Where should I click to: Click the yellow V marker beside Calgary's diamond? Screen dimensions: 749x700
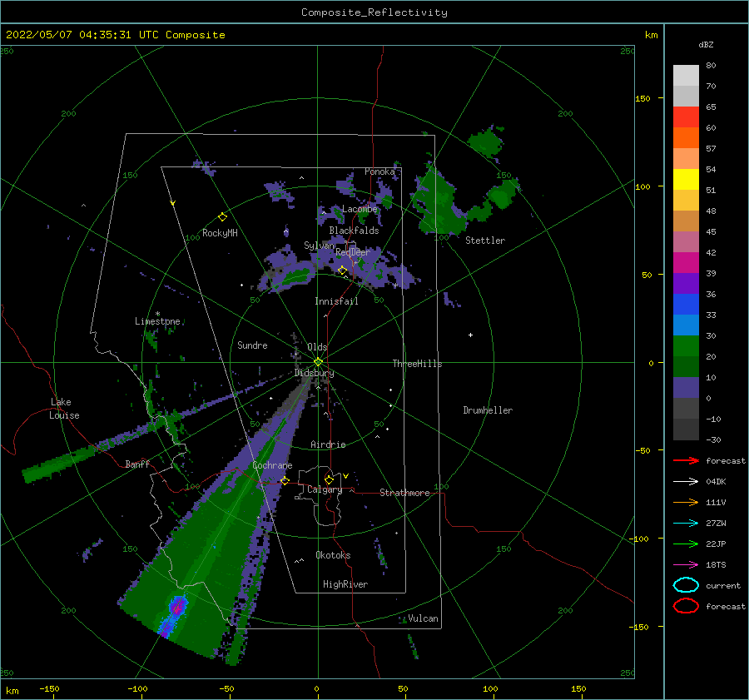pos(346,476)
